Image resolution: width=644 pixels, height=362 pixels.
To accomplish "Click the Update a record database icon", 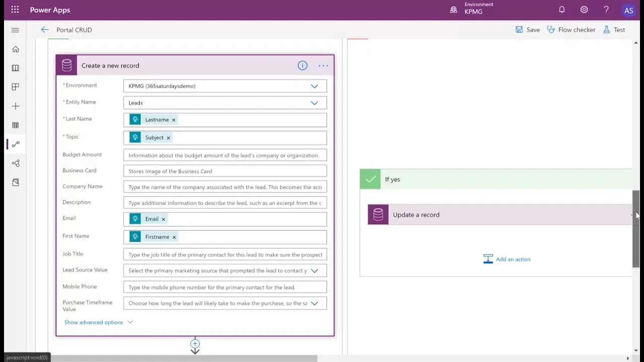I will (378, 215).
